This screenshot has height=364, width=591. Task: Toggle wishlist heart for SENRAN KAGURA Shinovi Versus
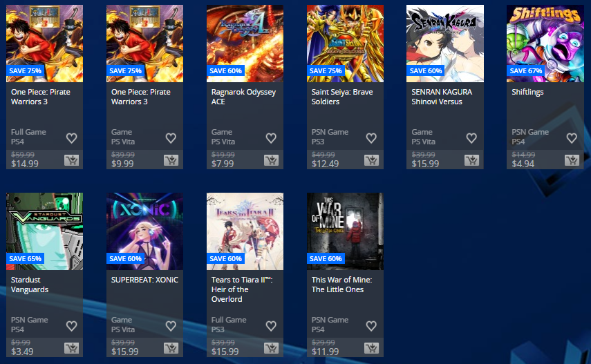[471, 138]
